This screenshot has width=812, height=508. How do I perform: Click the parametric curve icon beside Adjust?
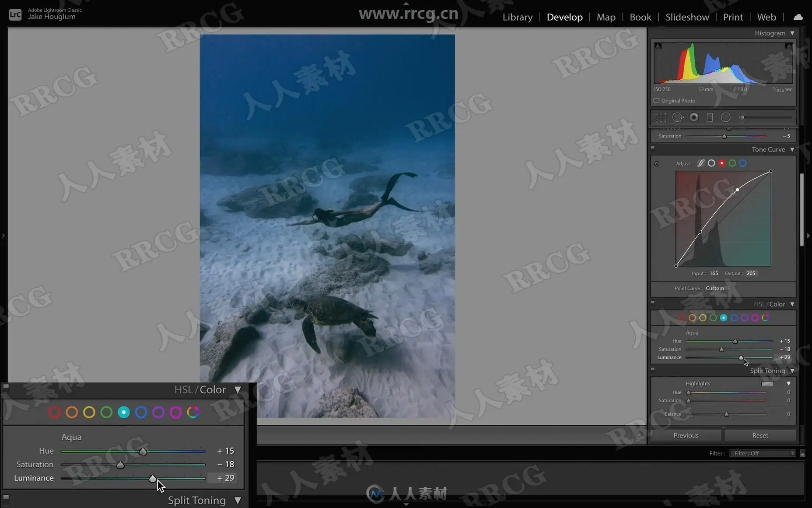[701, 163]
